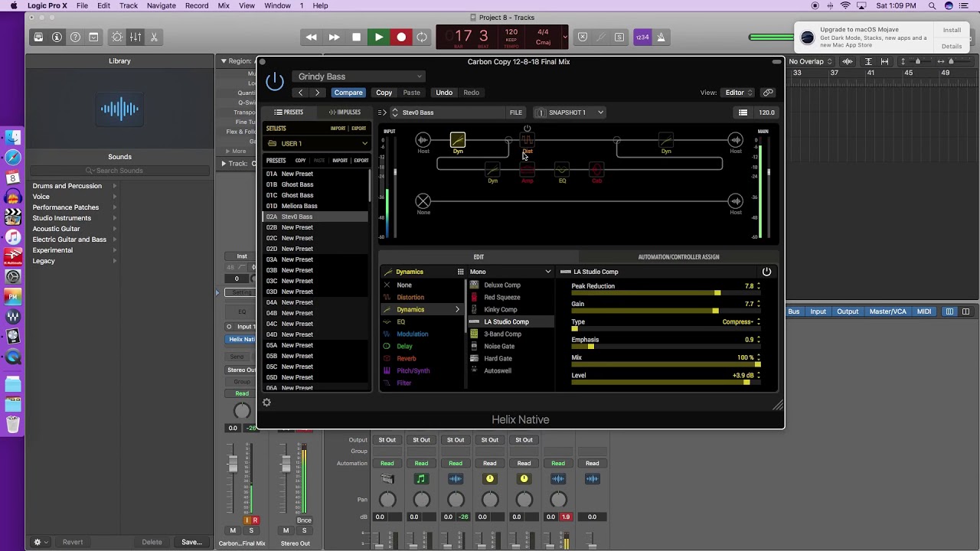Image resolution: width=980 pixels, height=551 pixels.
Task: Open Smart Controls from the toolbar
Action: point(117,37)
